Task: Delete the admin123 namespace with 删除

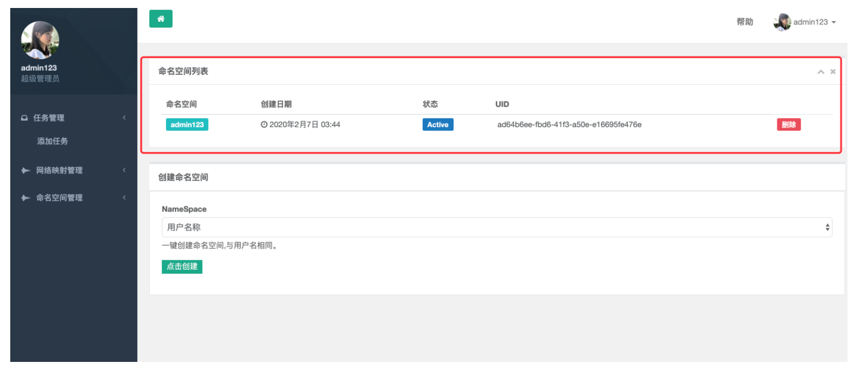Action: [x=789, y=124]
